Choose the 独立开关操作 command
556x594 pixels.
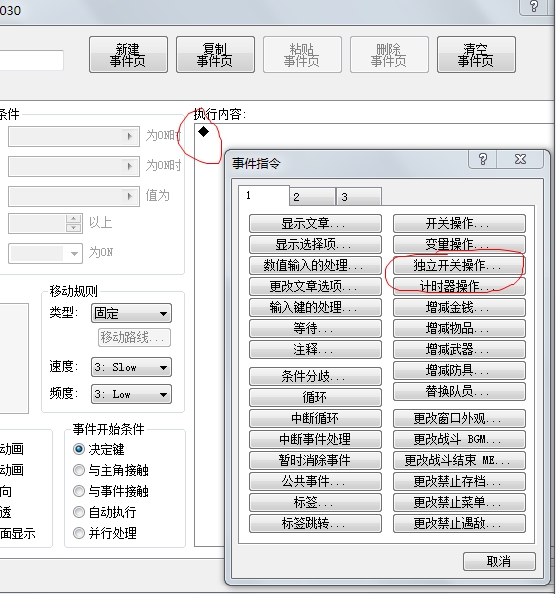[459, 265]
